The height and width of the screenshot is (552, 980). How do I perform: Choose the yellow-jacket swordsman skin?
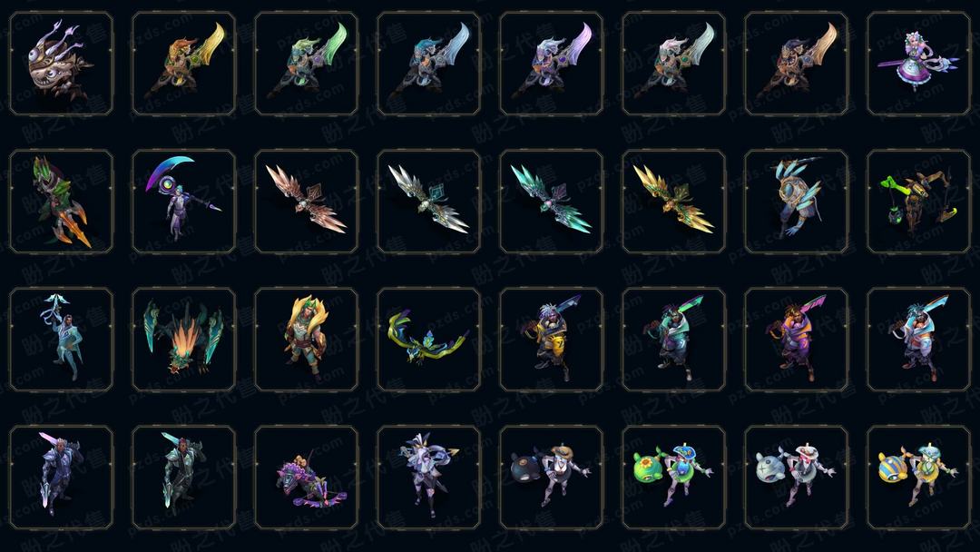552,340
